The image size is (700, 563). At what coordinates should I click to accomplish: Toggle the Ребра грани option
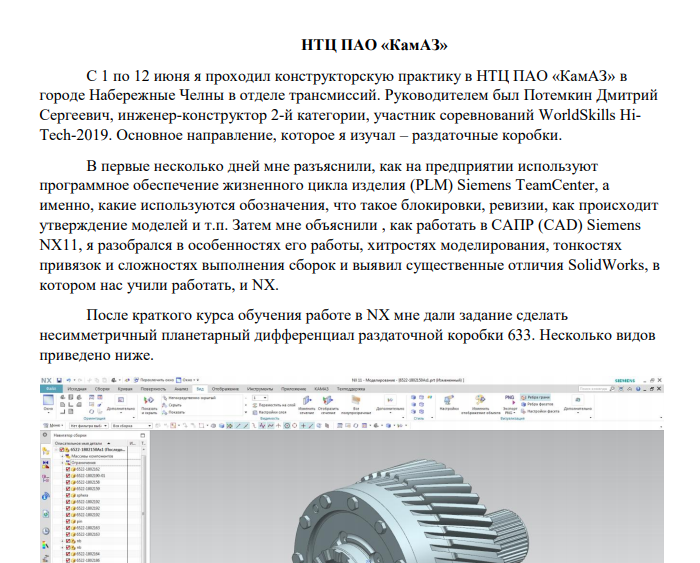535,397
